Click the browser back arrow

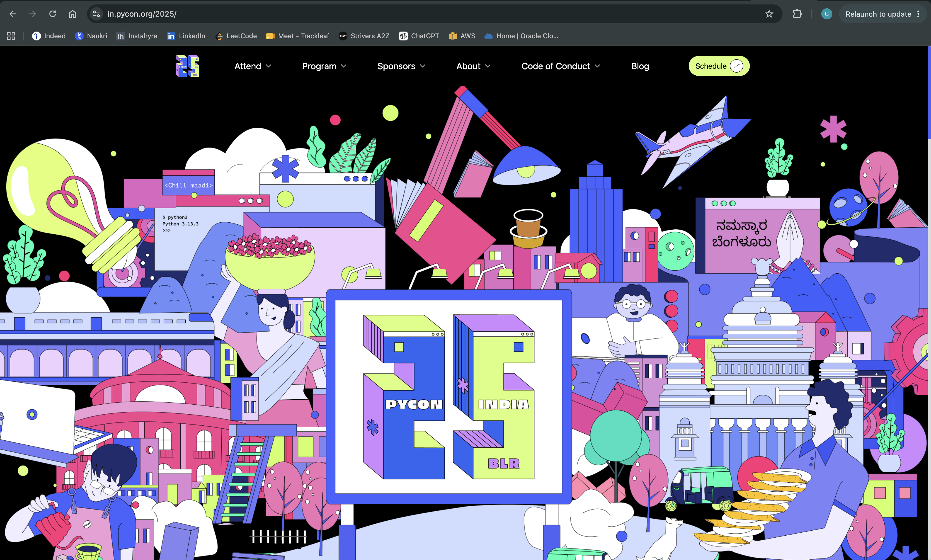point(13,14)
